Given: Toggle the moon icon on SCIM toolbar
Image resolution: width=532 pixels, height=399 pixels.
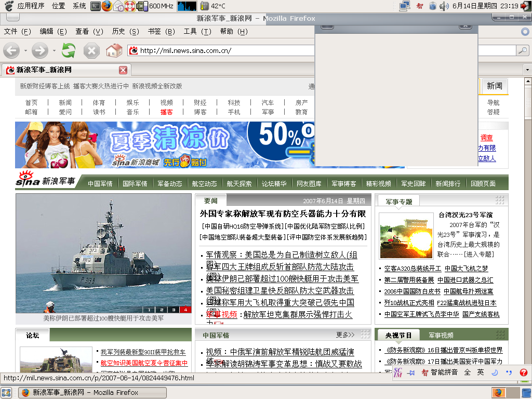Looking at the screenshot, I should pyautogui.click(x=495, y=373).
